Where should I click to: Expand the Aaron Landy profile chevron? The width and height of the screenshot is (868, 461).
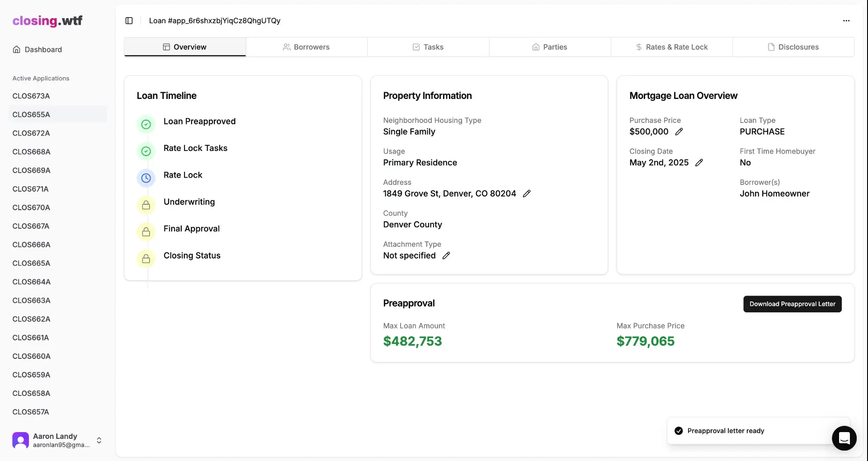coord(99,440)
